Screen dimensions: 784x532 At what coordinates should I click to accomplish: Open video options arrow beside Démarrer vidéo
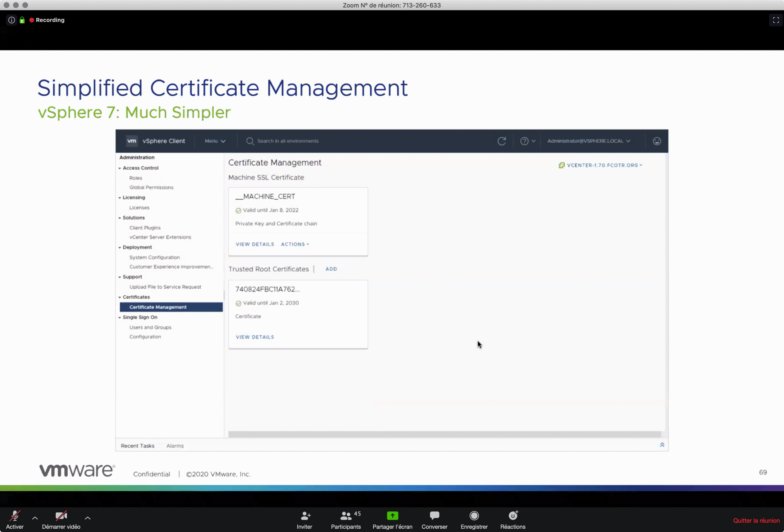88,518
